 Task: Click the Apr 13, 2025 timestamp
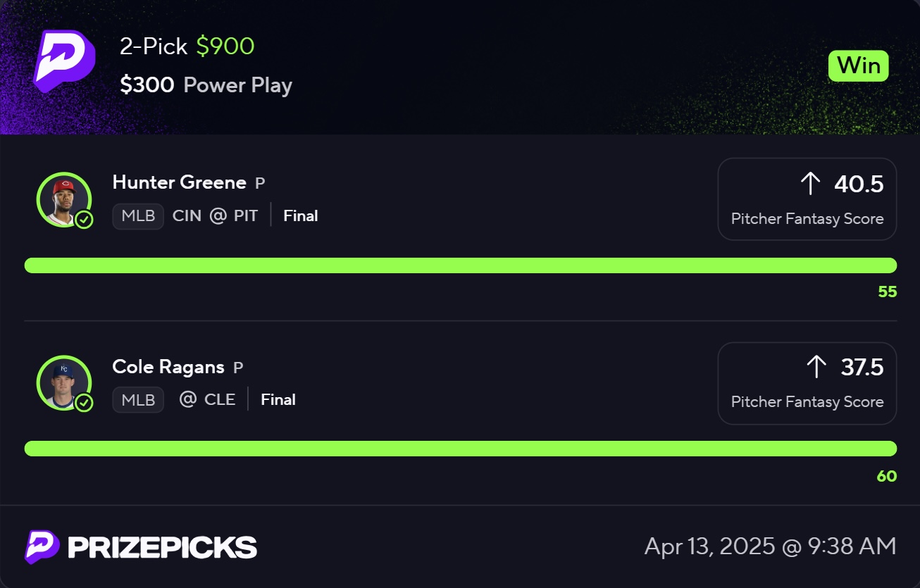tap(770, 546)
